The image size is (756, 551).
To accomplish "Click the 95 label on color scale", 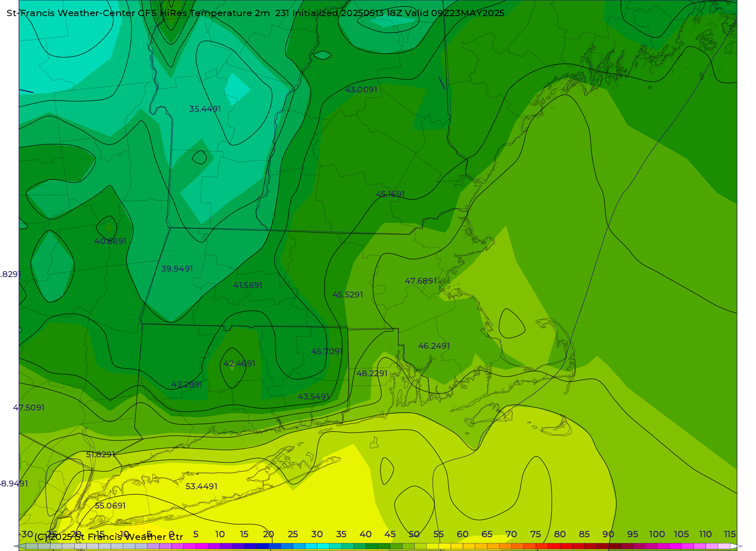I will 633,534.
